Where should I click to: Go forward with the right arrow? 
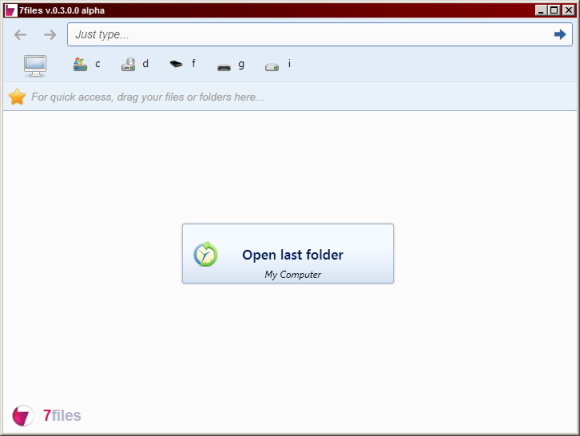[50, 35]
